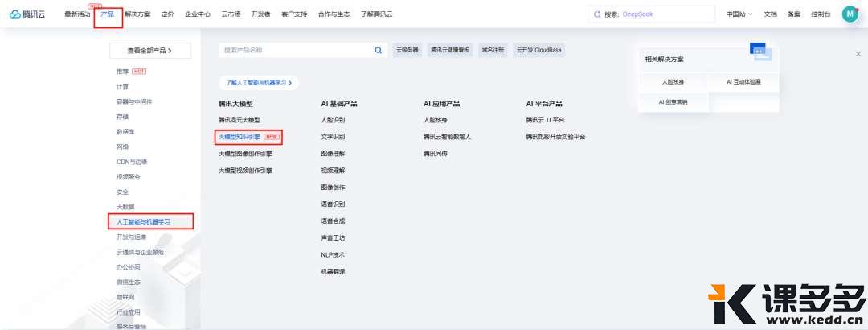Open 企业中心 in top navigation
Viewport: 868px width, 330px height.
click(198, 14)
